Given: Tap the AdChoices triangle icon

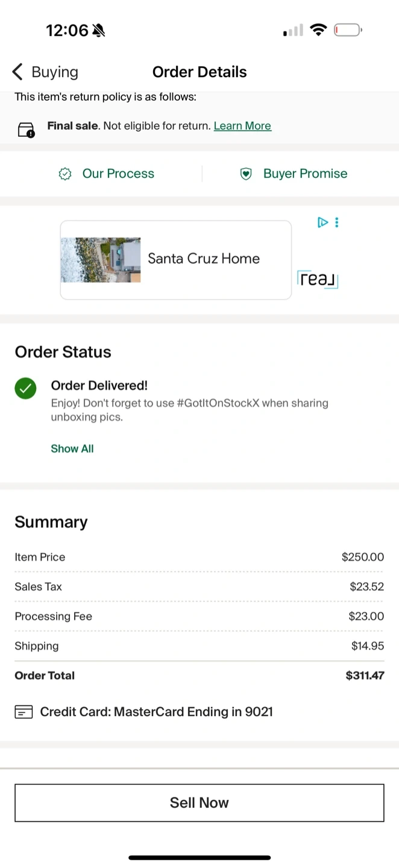Looking at the screenshot, I should tap(322, 222).
